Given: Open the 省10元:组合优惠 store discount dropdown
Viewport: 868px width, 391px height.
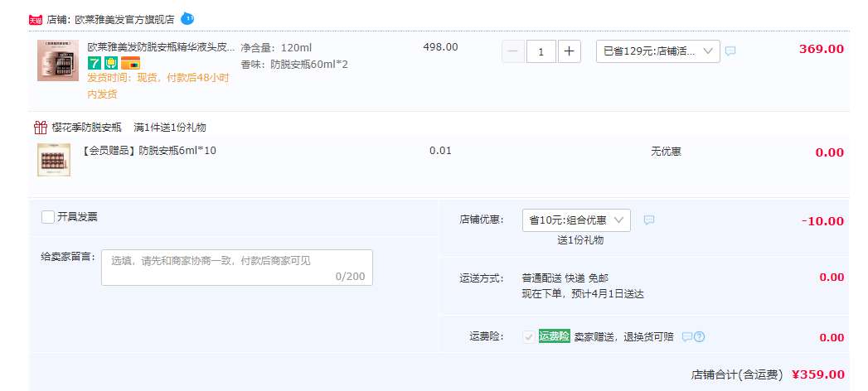Looking at the screenshot, I should pos(576,220).
